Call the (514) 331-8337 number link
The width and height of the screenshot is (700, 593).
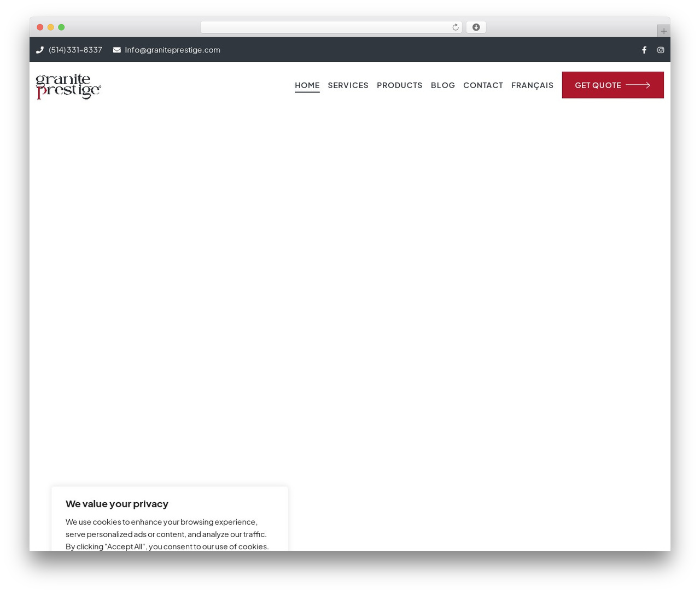[75, 50]
